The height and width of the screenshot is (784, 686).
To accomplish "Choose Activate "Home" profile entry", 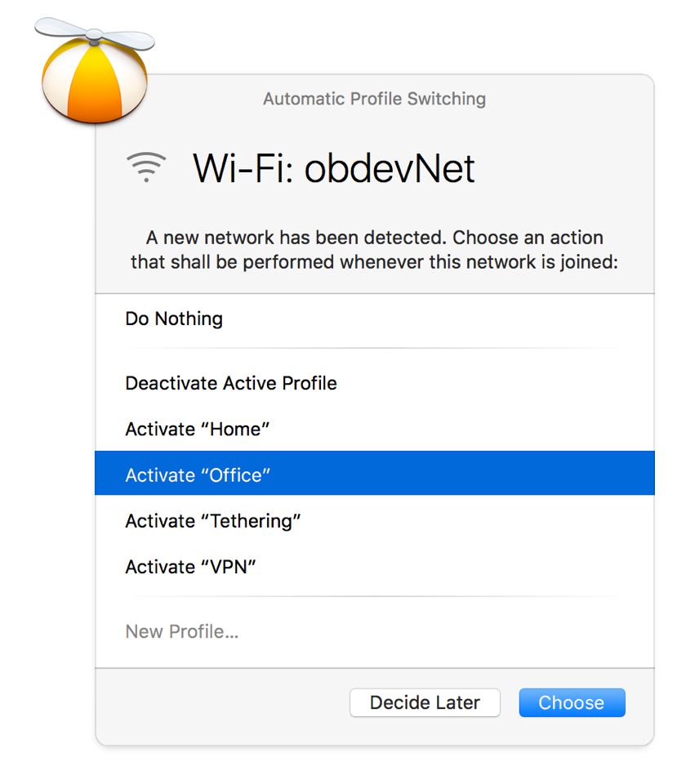I will click(375, 429).
